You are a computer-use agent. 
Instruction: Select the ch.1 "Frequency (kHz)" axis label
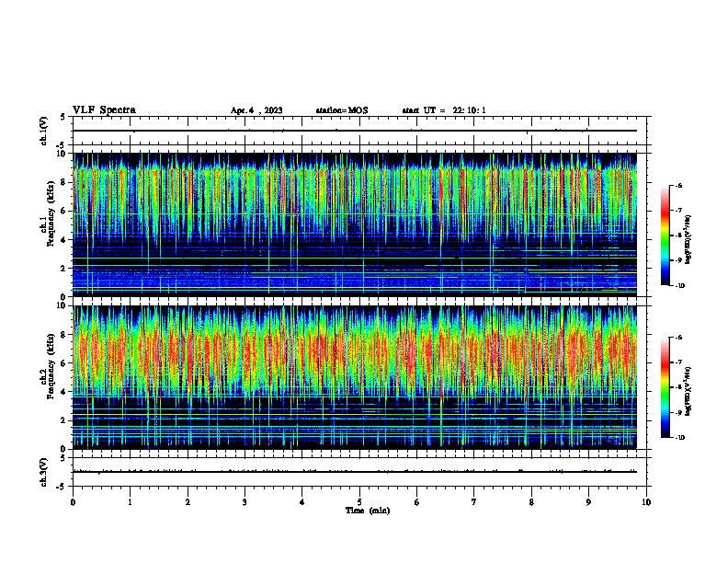[x=51, y=214]
